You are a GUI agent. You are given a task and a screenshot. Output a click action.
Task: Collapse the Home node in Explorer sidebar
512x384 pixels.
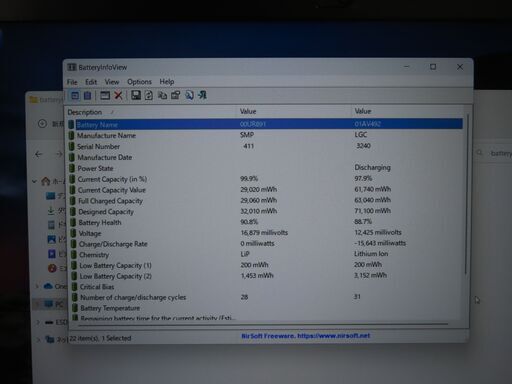pyautogui.click(x=34, y=181)
